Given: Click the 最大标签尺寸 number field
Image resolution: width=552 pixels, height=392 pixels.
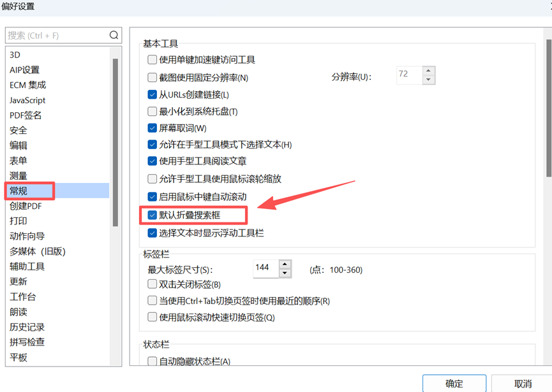Looking at the screenshot, I should [x=265, y=268].
